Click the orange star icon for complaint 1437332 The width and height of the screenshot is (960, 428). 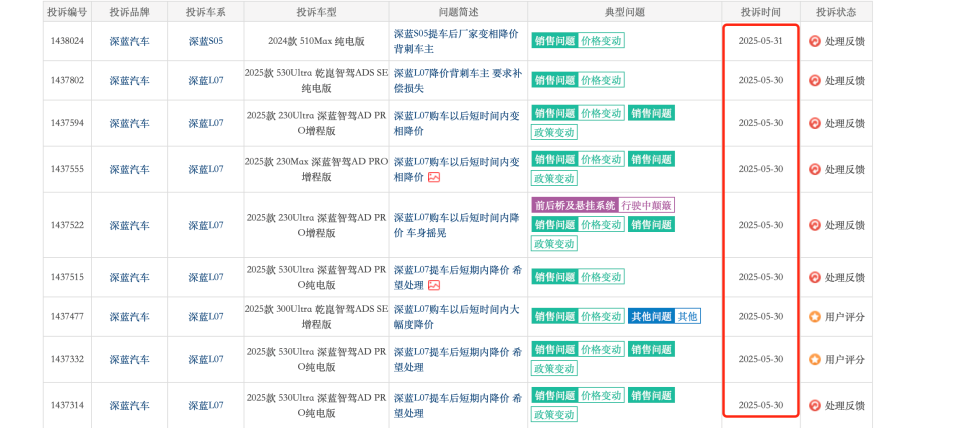(814, 359)
